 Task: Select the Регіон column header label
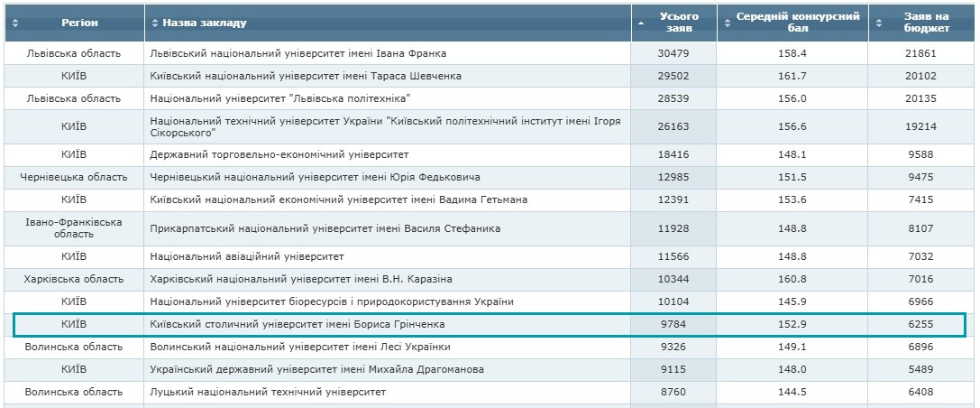coord(80,23)
